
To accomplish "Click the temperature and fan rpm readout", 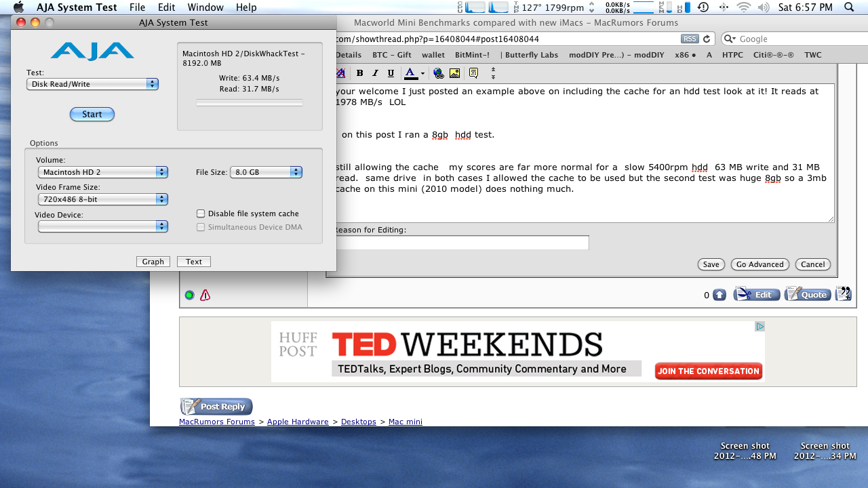I will click(x=549, y=7).
